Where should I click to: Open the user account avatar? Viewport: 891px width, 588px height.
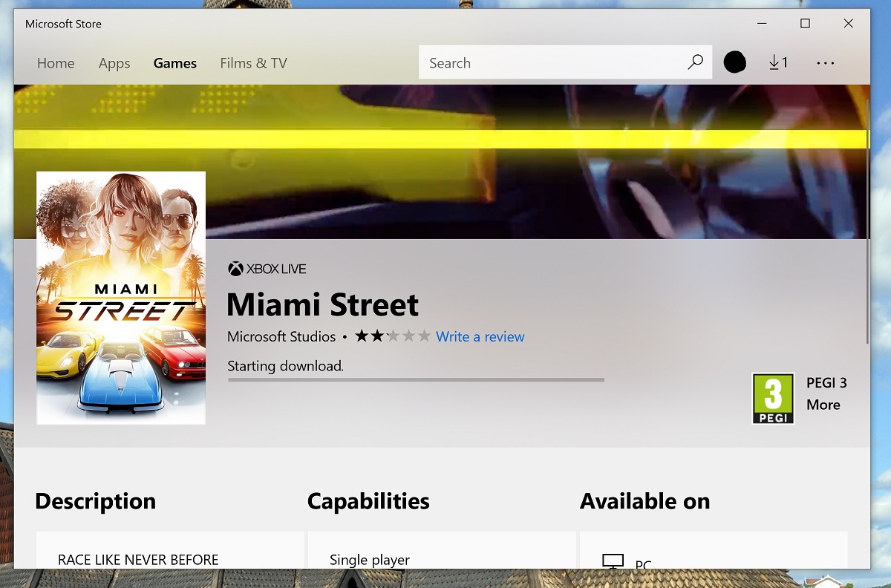pyautogui.click(x=734, y=62)
